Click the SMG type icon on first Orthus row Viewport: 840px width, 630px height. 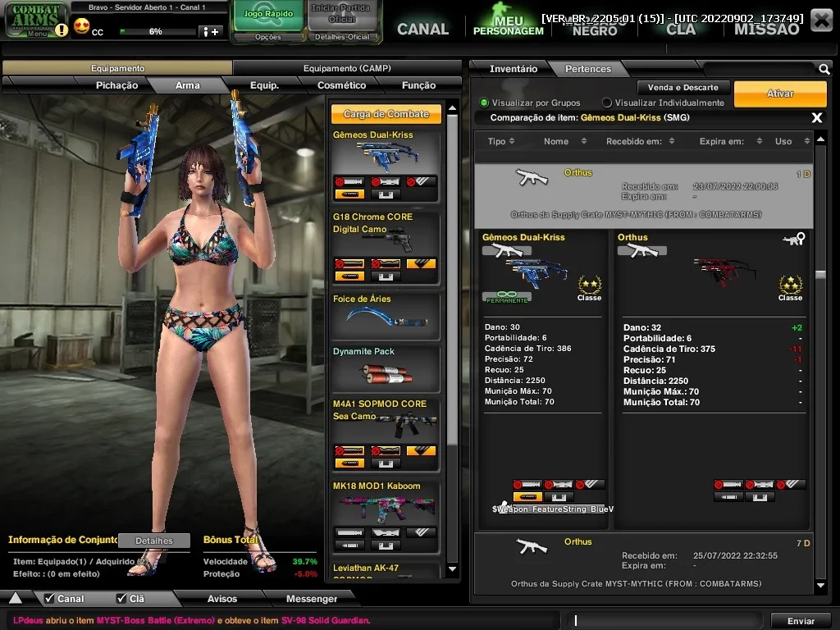tap(532, 177)
